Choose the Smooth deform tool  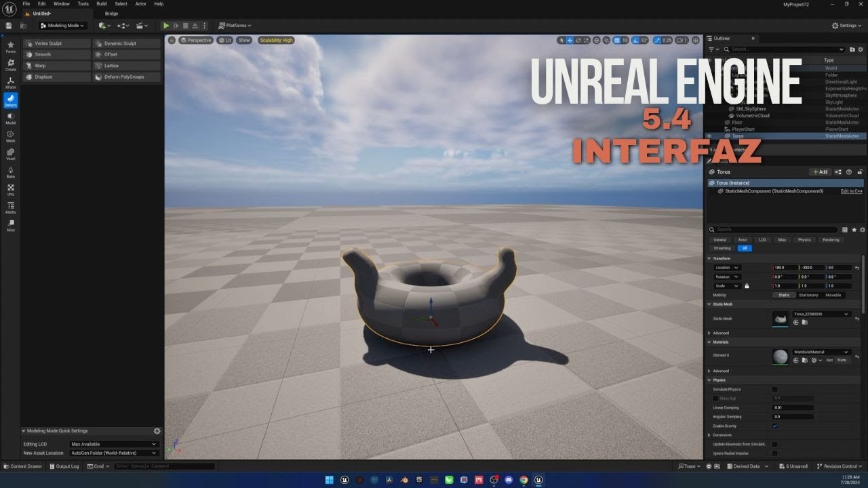pyautogui.click(x=57, y=54)
